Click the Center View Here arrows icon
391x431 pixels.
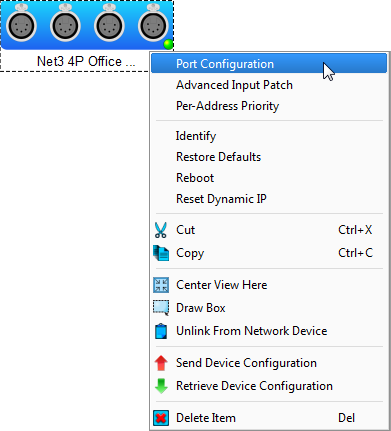pyautogui.click(x=161, y=285)
